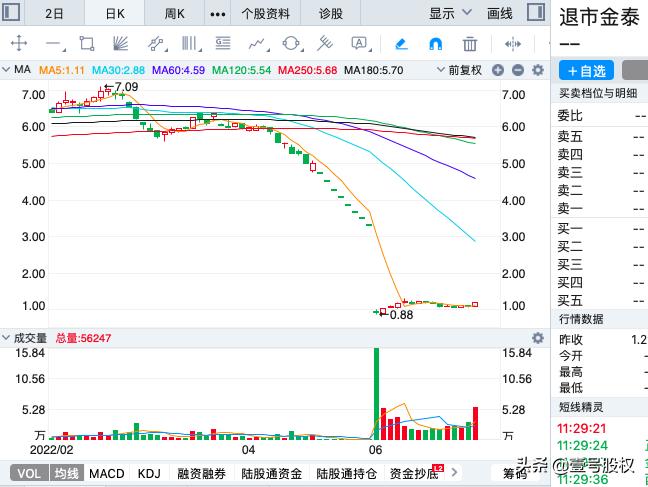Image resolution: width=648 pixels, height=487 pixels.
Task: Zoom out with MA minus icon
Action: point(518,70)
